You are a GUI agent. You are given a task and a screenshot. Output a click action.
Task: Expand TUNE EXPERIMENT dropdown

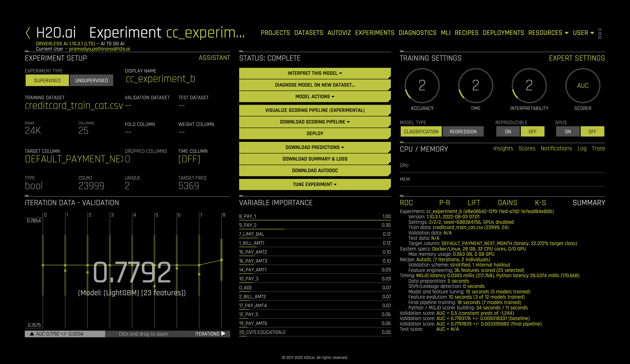pos(315,184)
